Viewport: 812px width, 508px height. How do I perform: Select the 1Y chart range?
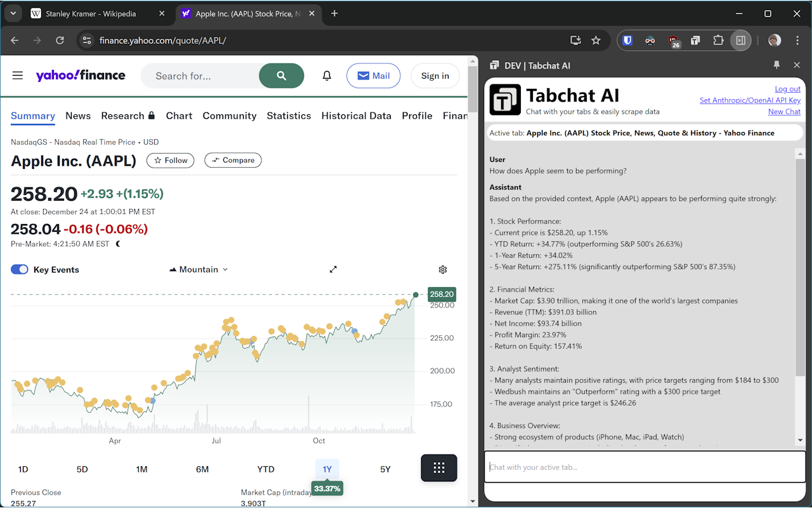coord(327,469)
